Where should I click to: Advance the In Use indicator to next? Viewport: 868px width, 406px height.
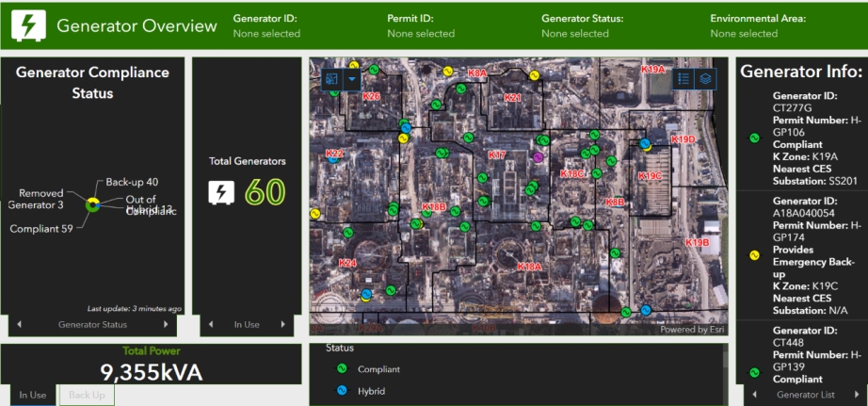(x=283, y=325)
